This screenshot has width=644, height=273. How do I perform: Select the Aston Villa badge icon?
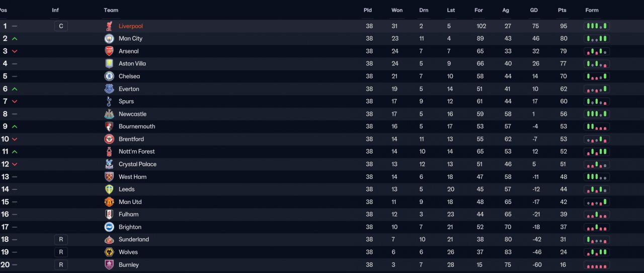(x=109, y=64)
